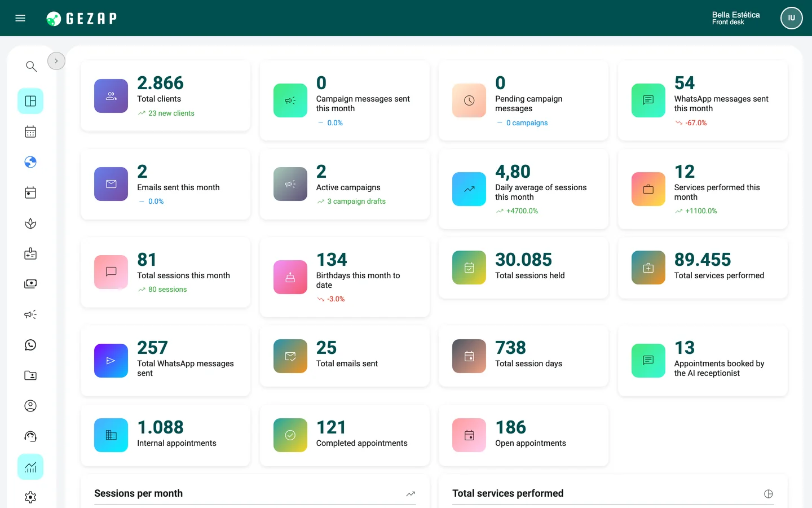The height and width of the screenshot is (508, 812).
Task: Click the Total WhatsApp messages sent arrow icon
Action: pos(111,361)
